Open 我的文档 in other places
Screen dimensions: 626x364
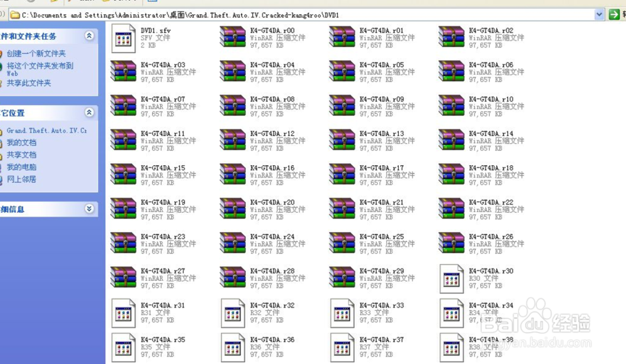(21, 143)
